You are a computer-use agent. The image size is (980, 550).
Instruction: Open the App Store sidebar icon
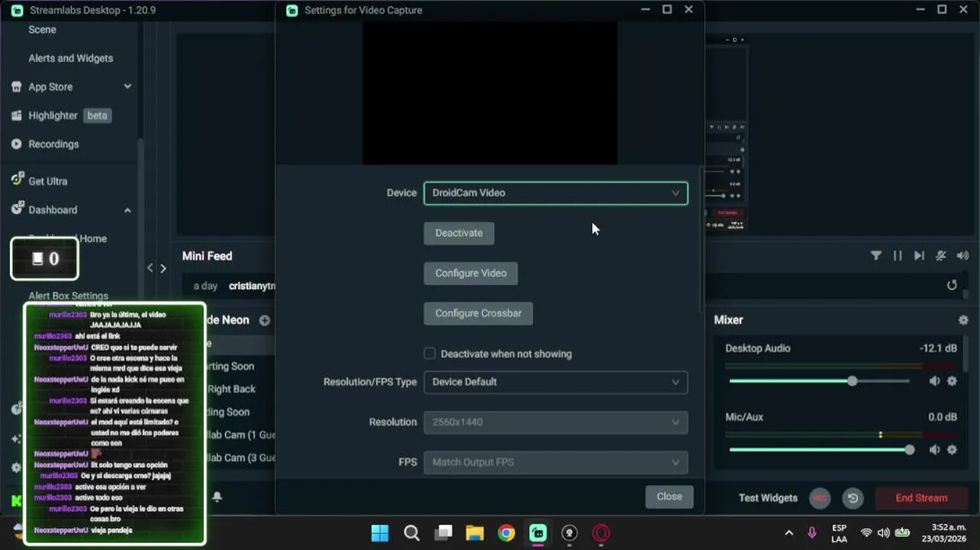[16, 87]
